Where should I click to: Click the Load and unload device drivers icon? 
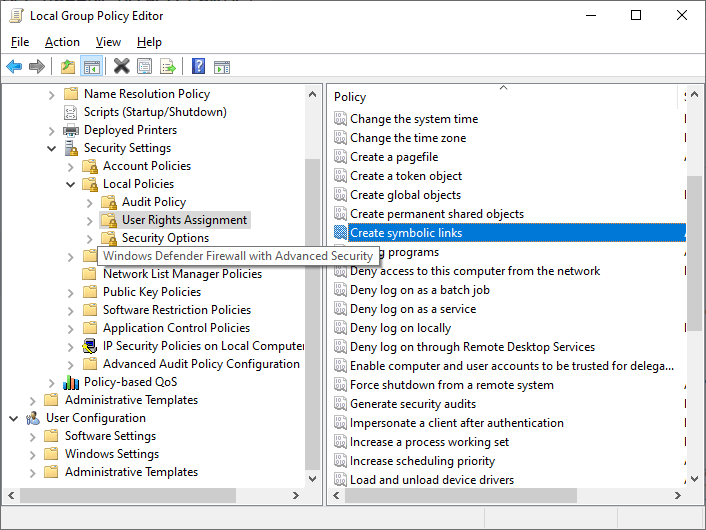point(340,480)
